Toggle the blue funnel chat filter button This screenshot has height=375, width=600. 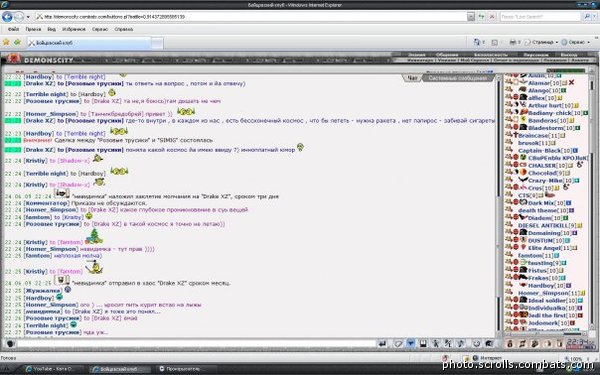click(411, 344)
